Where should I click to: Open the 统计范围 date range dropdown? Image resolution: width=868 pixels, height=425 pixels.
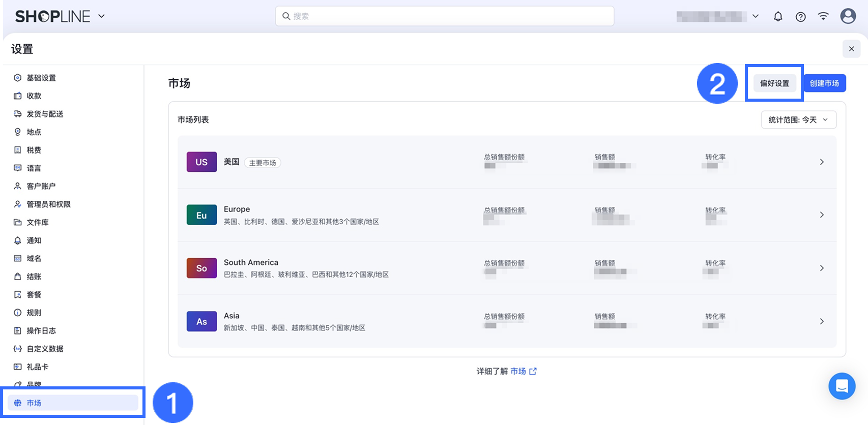[x=798, y=120]
